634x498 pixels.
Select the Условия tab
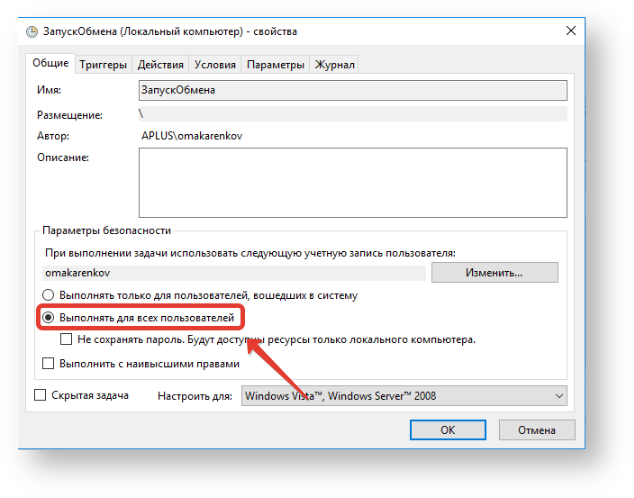(215, 65)
